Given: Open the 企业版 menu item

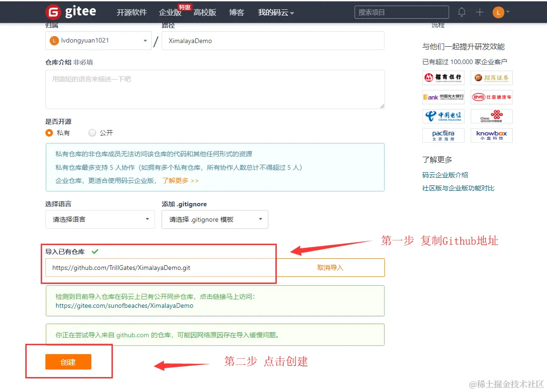Looking at the screenshot, I should pyautogui.click(x=170, y=13).
